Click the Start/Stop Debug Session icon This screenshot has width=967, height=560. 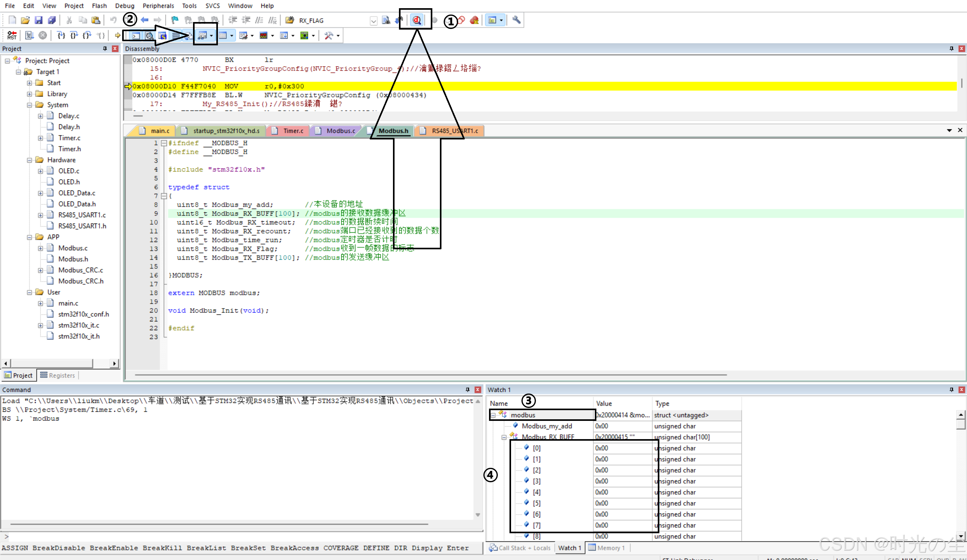click(x=417, y=20)
